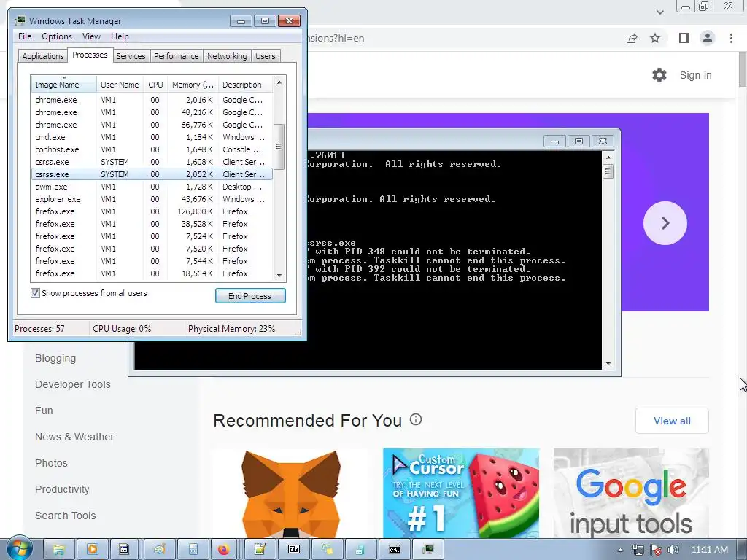Select the explorer.exe process row

[x=152, y=199]
